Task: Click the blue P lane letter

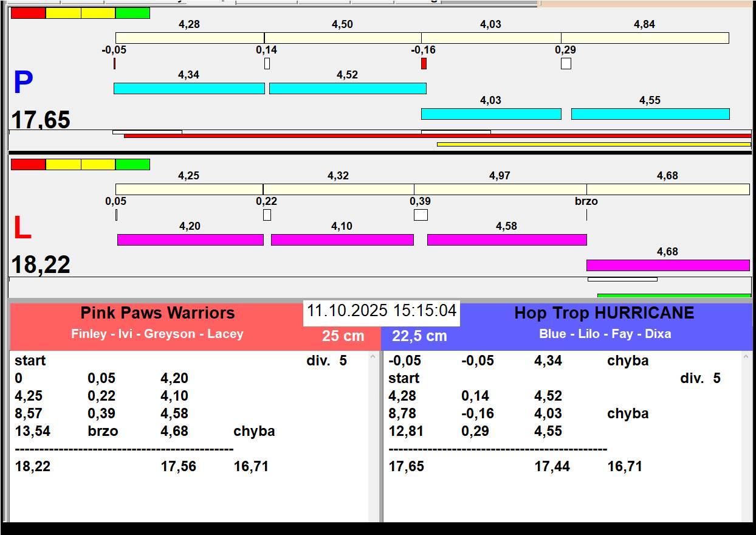Action: pos(23,83)
